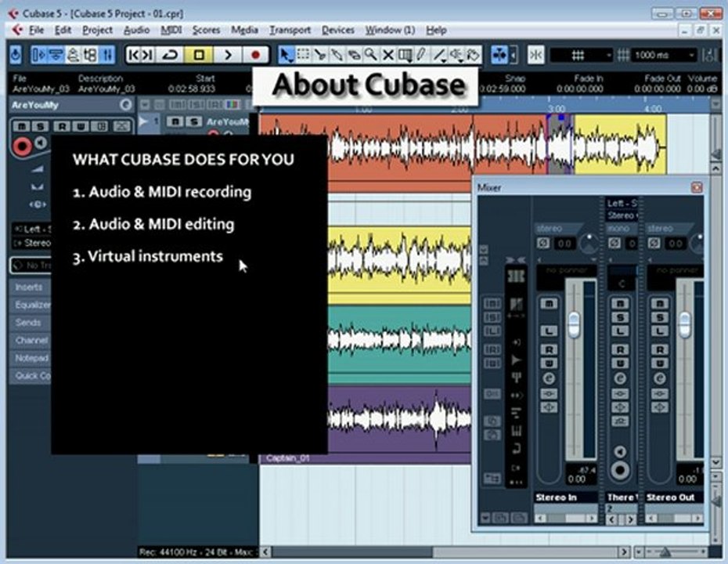Open Left - S input routing in mixer

coord(622,203)
